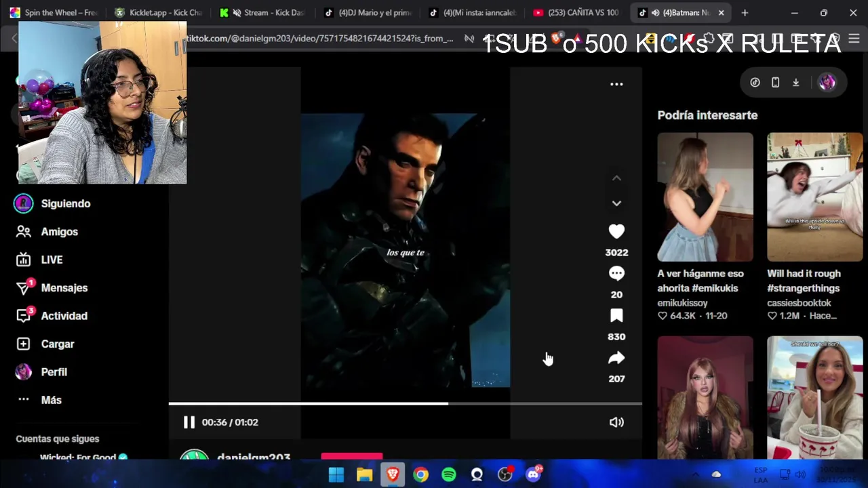Viewport: 868px width, 488px height.
Task: Click the phone icon in top-right toolbar
Action: [776, 83]
